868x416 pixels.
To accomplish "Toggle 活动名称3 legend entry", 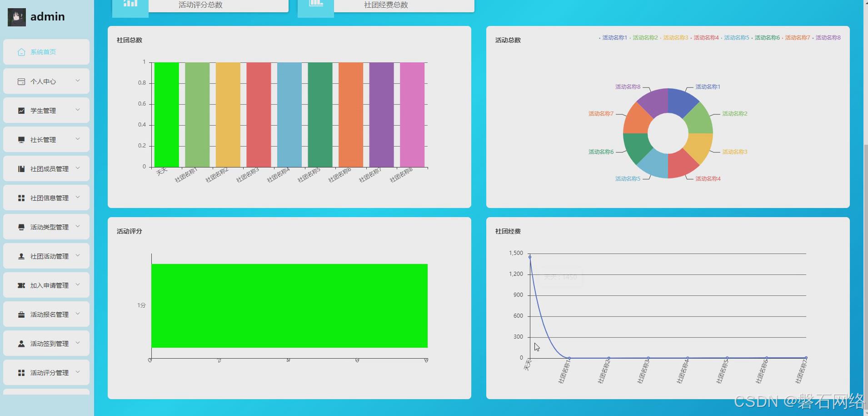I will pos(674,38).
